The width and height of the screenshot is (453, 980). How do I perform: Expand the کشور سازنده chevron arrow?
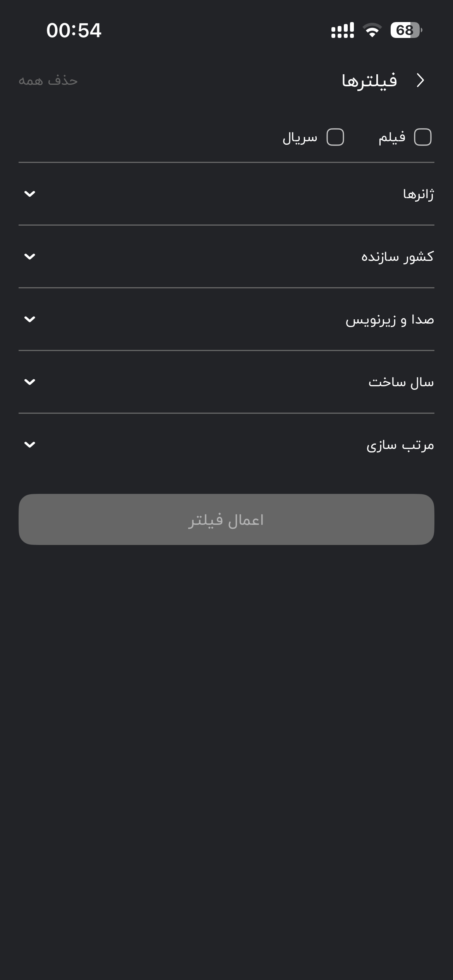coord(30,257)
